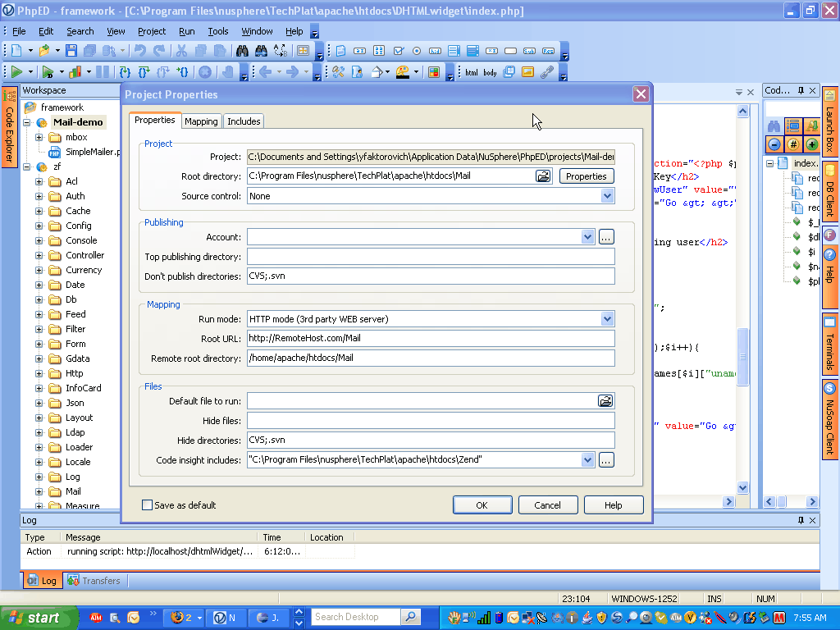This screenshot has height=630, width=840.
Task: Insert html tag toolbar icon
Action: [x=472, y=72]
